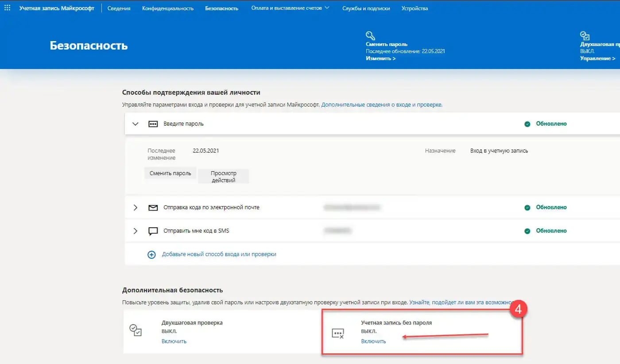Open Дополнительные сведения о входе и проверке link
Screen dimensions: 620x364
(381, 105)
